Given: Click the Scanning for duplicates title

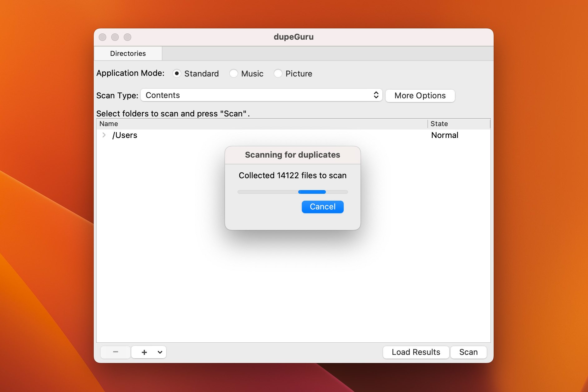Looking at the screenshot, I should point(292,155).
